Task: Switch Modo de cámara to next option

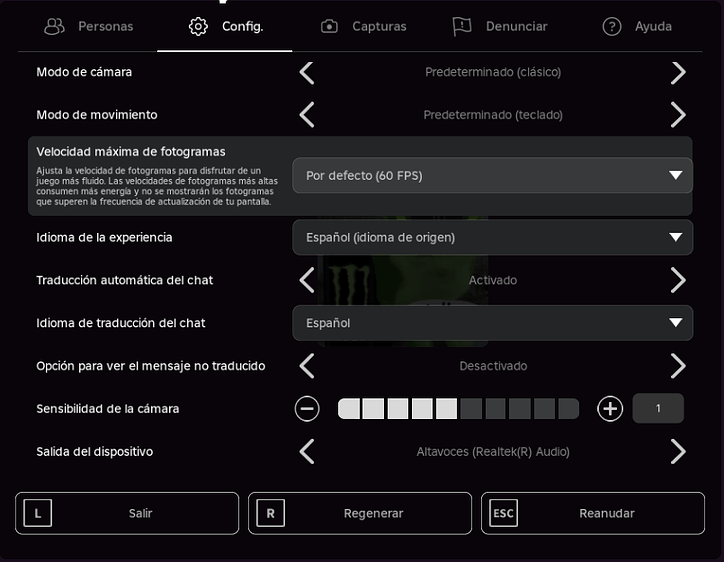Action: [x=678, y=73]
